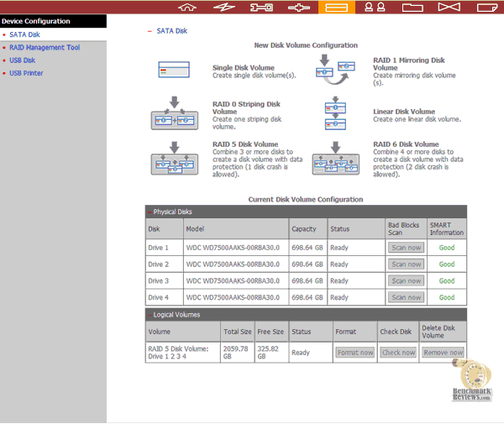Open the quick configuration lightning icon
The image size is (504, 424).
point(224,7)
